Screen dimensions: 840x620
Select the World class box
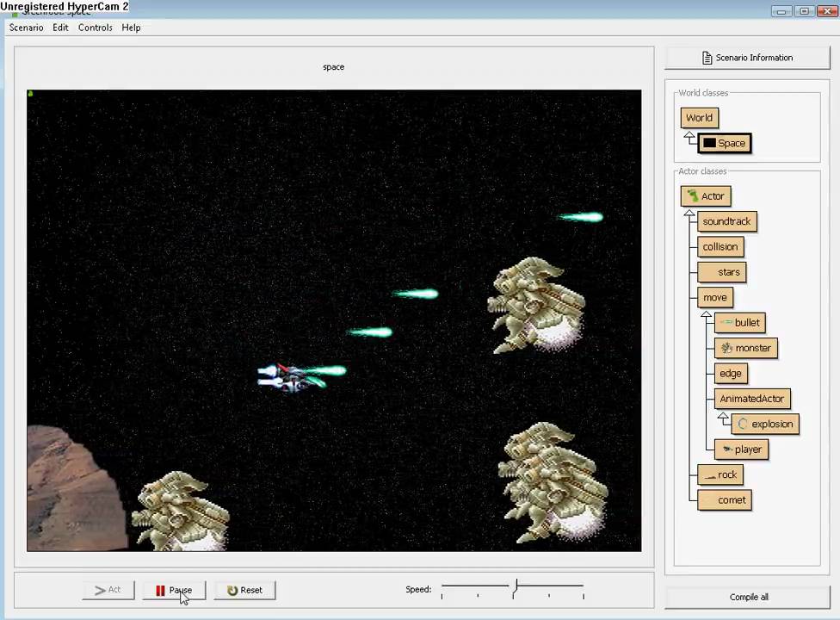click(699, 118)
